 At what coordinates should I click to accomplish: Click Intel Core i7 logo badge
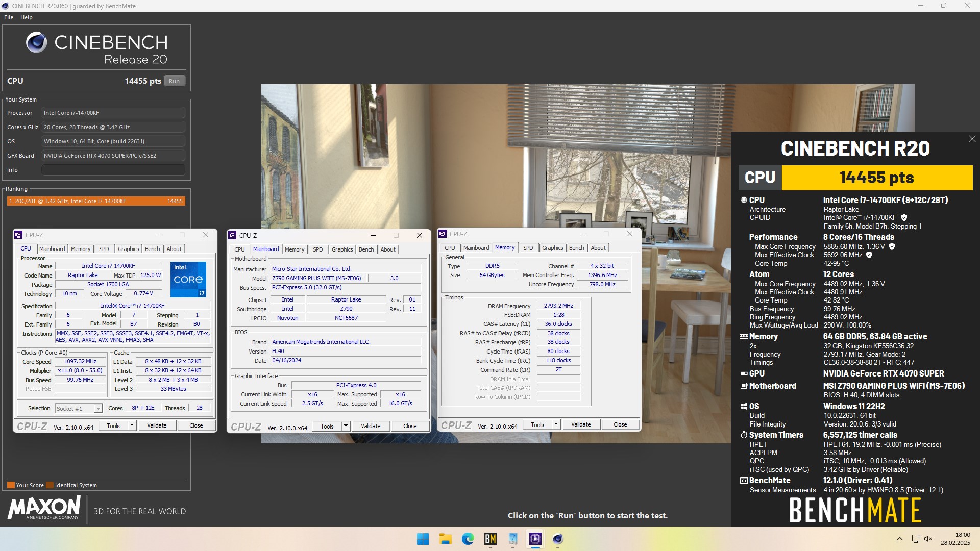[x=188, y=279]
